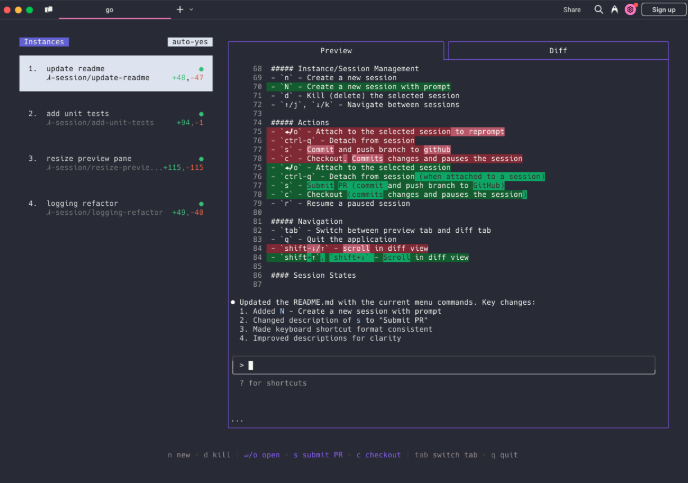
Task: Toggle the auto-yes badge
Action: point(190,43)
